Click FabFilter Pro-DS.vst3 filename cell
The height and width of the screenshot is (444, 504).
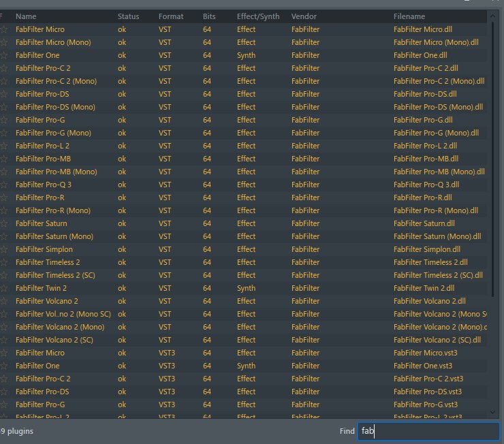coord(428,392)
